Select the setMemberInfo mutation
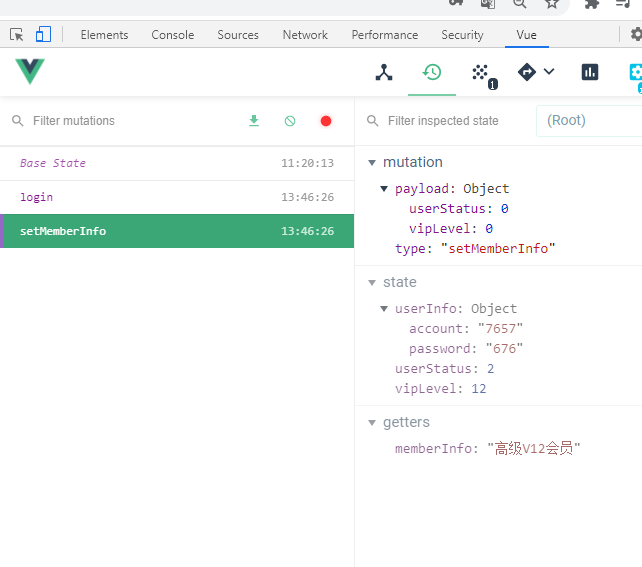The image size is (642, 567). coord(177,231)
